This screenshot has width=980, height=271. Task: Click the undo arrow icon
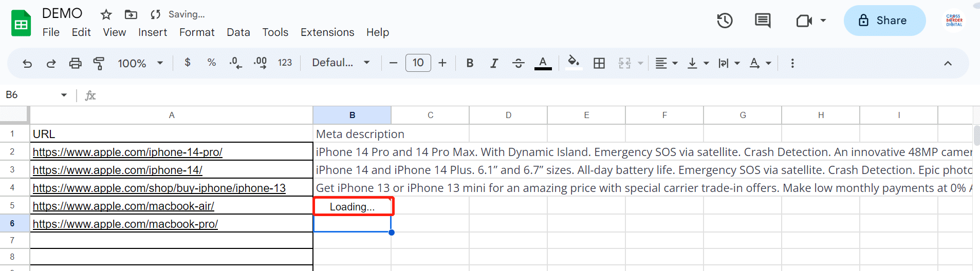[27, 63]
